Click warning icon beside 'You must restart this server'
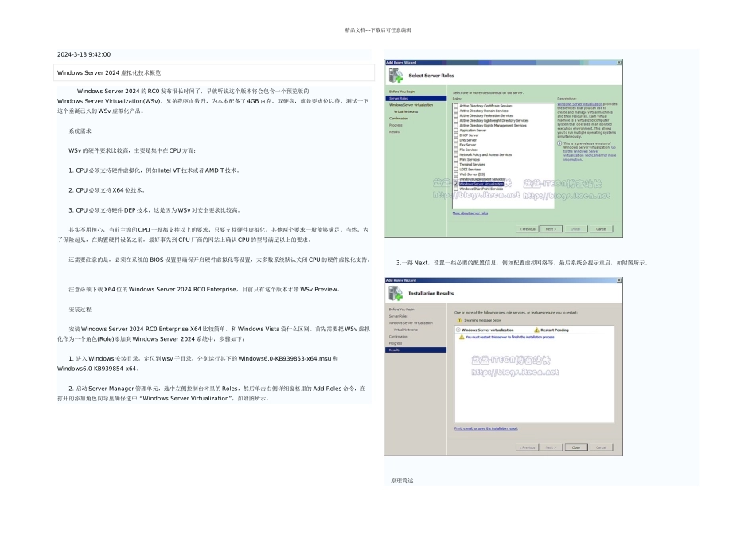756x535 pixels. tap(462, 338)
